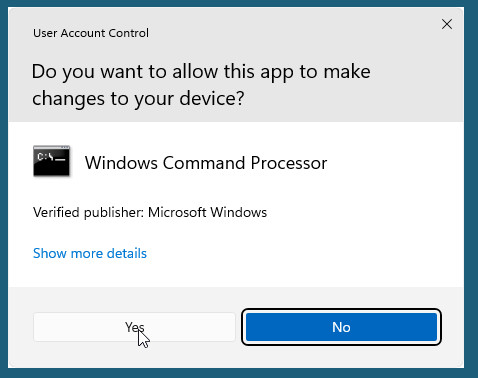Click the word 'Processor' in the app name

(289, 163)
